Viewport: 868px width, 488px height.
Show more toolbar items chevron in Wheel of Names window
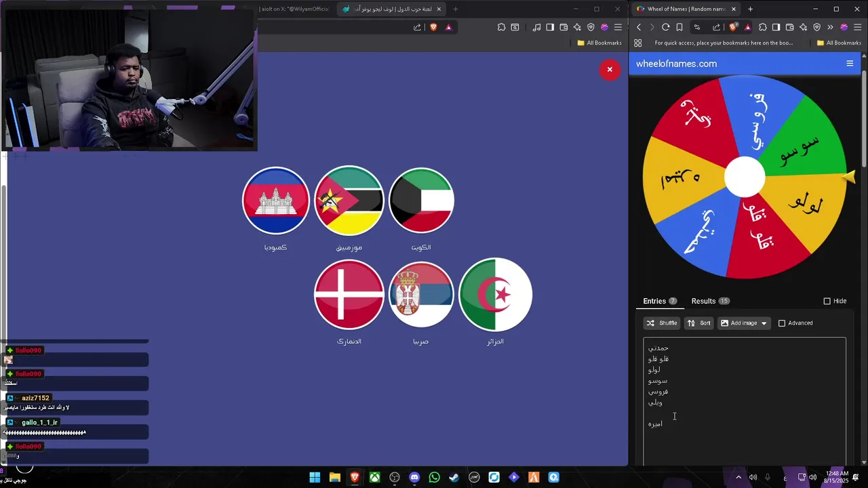pyautogui.click(x=830, y=27)
